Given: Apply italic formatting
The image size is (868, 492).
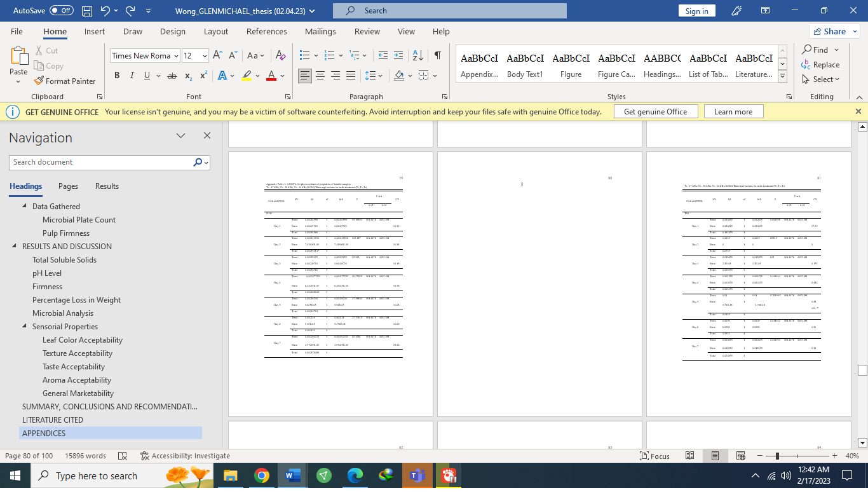Looking at the screenshot, I should pyautogui.click(x=132, y=75).
